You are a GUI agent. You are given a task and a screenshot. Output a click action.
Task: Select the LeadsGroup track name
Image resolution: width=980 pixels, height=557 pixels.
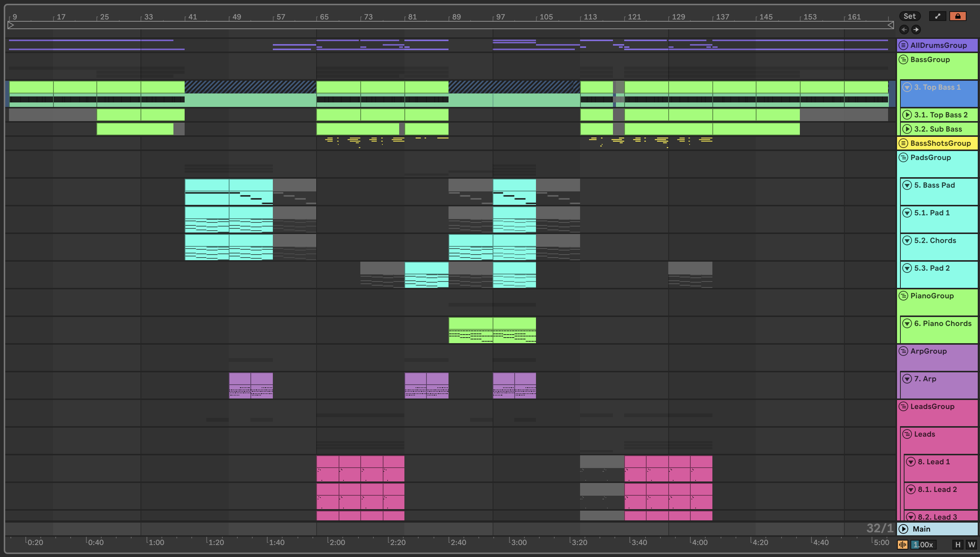(x=932, y=406)
